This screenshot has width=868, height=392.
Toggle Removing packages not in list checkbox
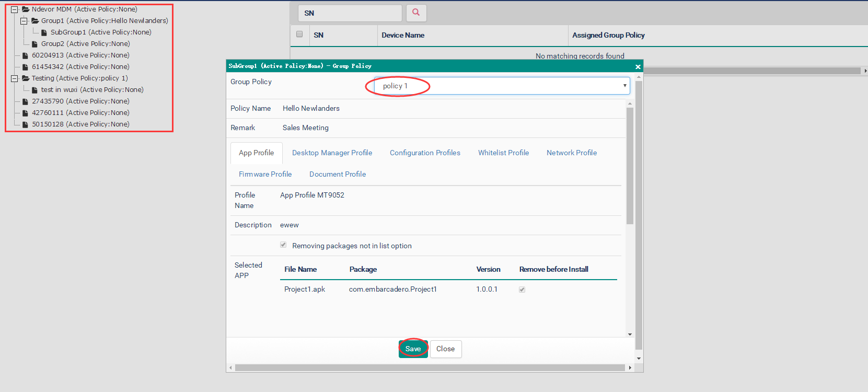[283, 245]
